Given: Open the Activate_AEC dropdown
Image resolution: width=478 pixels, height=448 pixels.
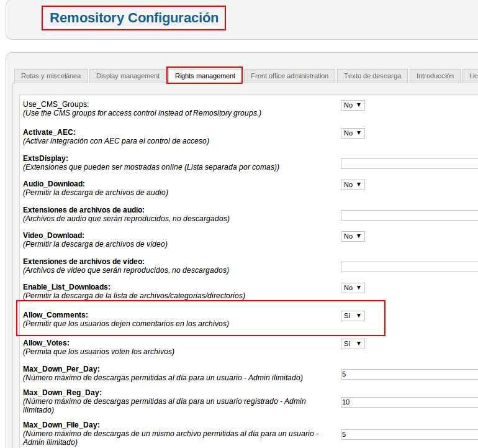Looking at the screenshot, I should (353, 133).
